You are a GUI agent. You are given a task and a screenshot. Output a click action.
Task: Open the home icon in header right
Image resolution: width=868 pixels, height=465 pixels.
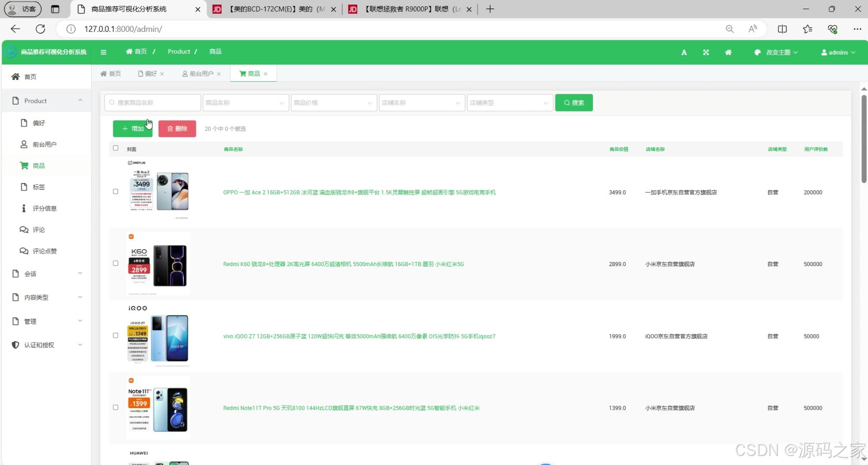point(728,53)
